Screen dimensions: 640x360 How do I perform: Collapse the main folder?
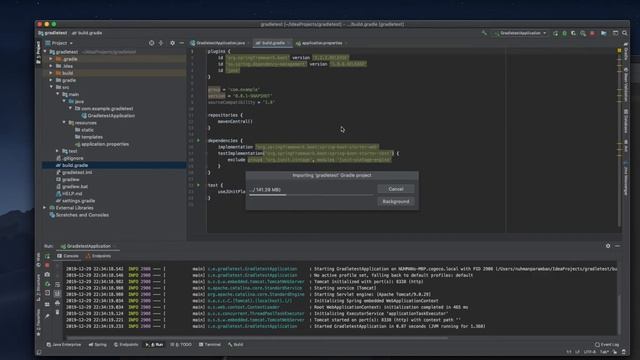(x=58, y=94)
